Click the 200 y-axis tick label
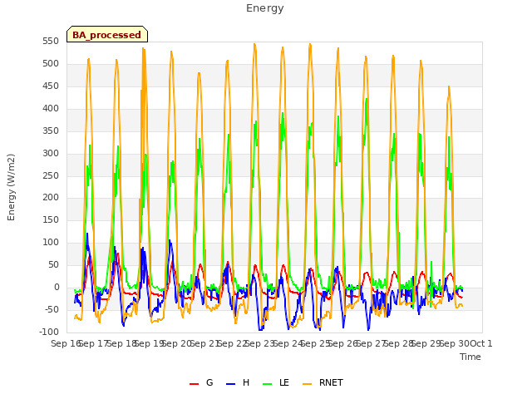The height and width of the screenshot is (399, 532). tap(51, 198)
